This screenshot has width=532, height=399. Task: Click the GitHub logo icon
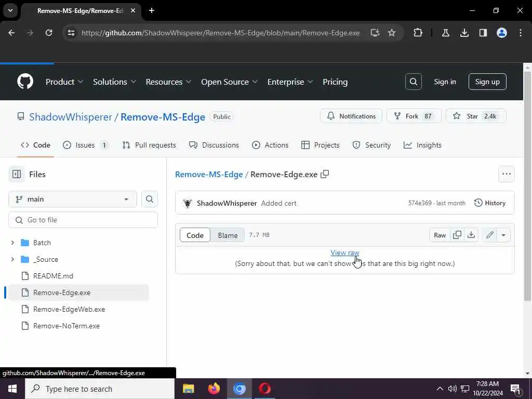pos(25,82)
